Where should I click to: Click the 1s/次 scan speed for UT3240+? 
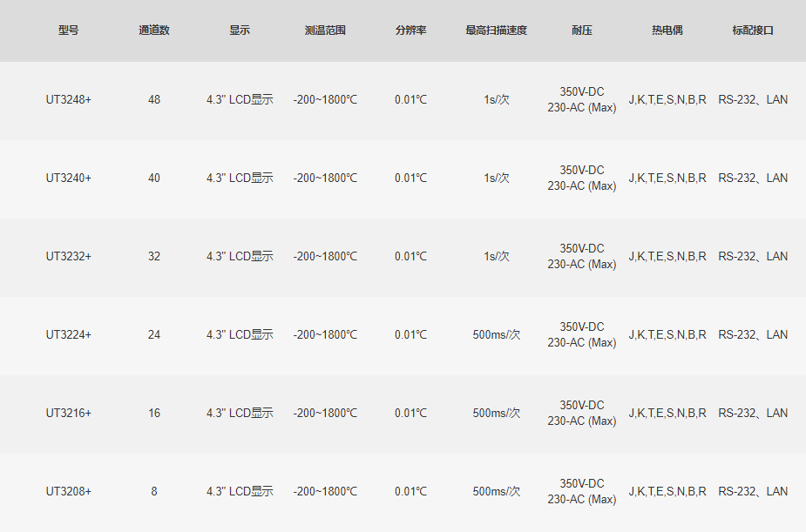coord(496,178)
